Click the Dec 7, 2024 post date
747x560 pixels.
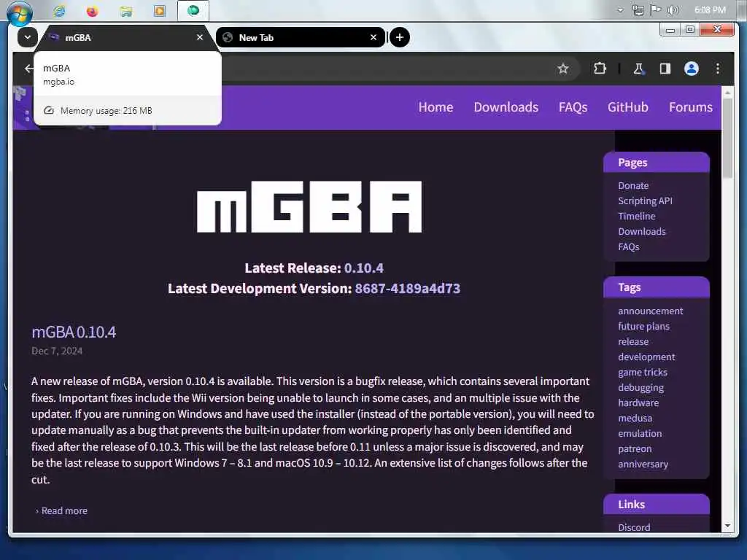[57, 351]
